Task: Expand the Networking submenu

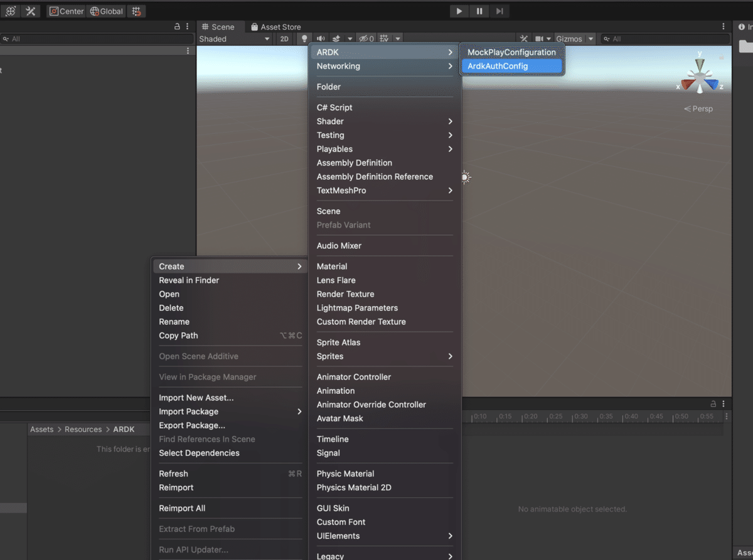Action: click(x=385, y=66)
